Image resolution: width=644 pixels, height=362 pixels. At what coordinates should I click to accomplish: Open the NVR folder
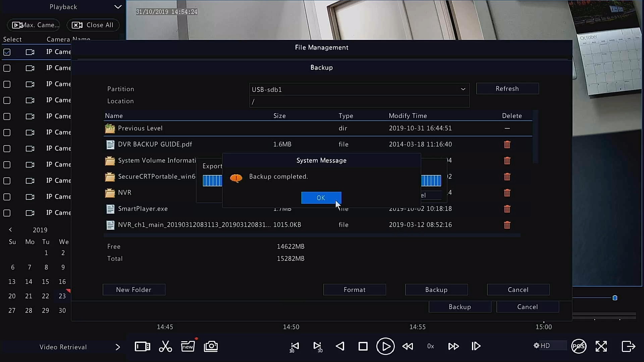click(124, 193)
